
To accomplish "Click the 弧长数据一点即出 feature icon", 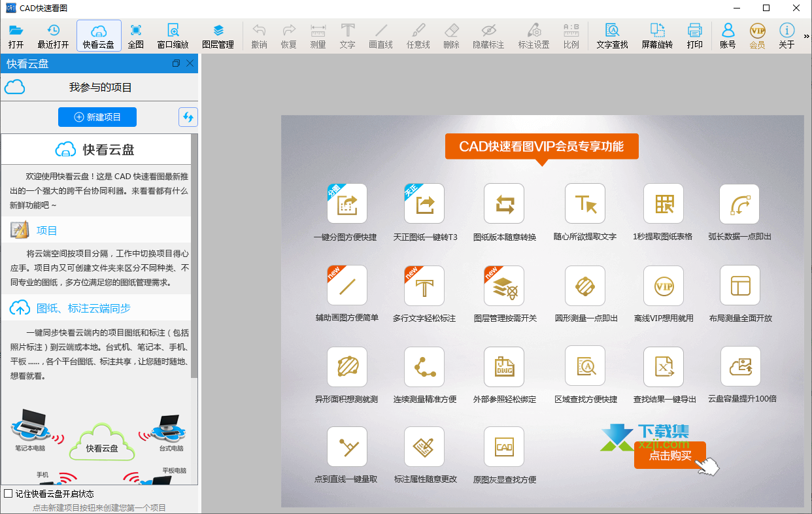I will tap(740, 203).
